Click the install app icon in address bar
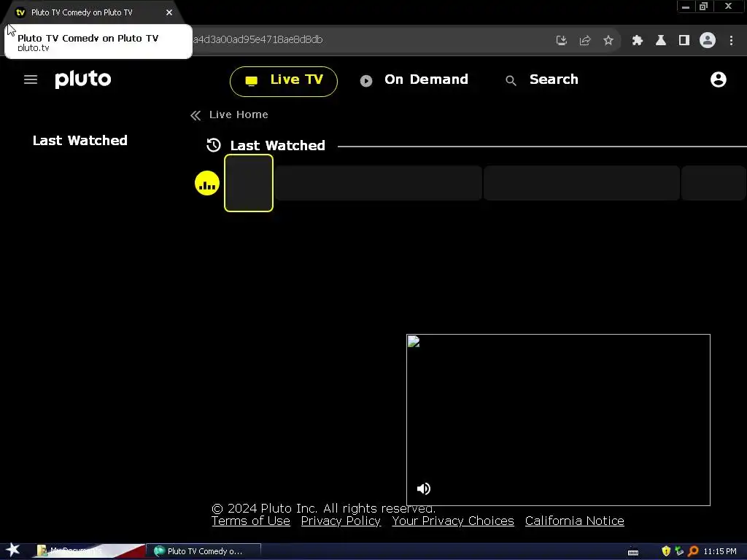Image resolution: width=747 pixels, height=560 pixels. [562, 41]
